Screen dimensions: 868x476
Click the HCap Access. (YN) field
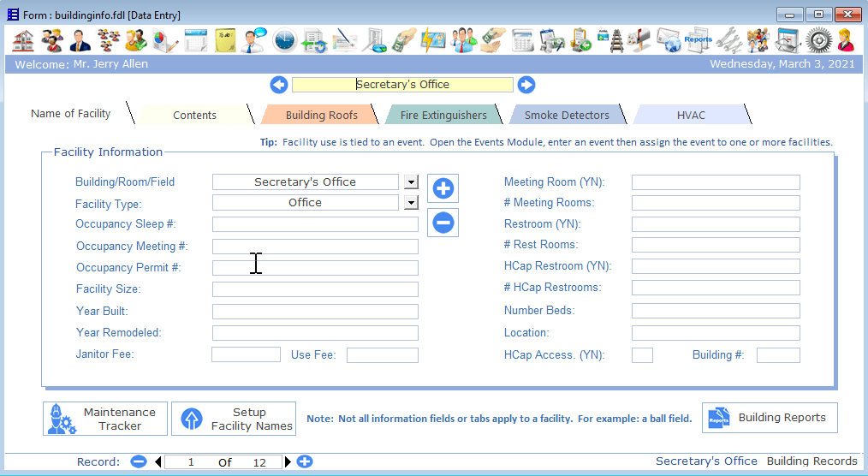642,355
